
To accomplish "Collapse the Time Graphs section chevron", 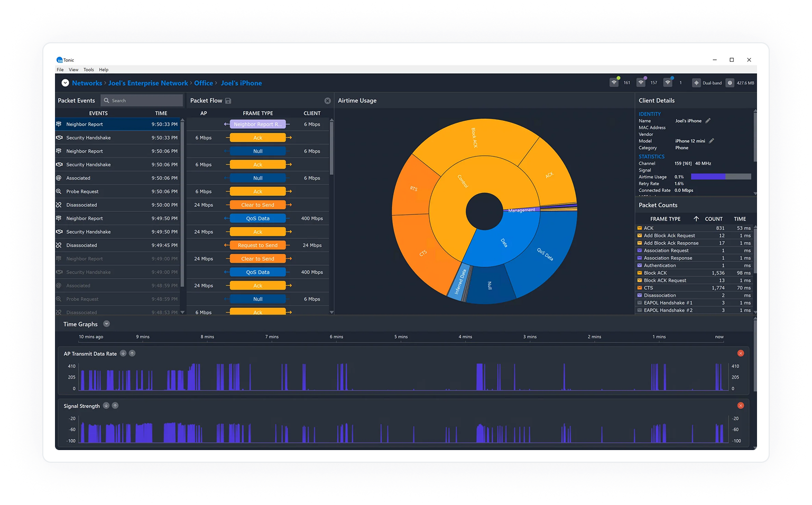I will tap(106, 324).
